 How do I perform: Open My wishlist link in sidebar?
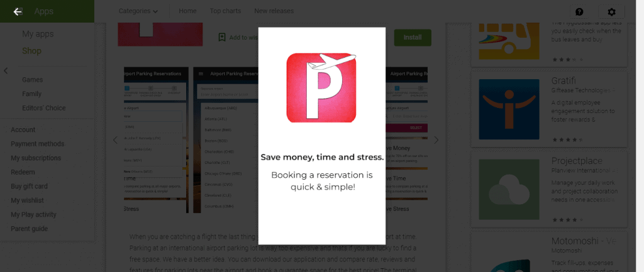pyautogui.click(x=27, y=200)
